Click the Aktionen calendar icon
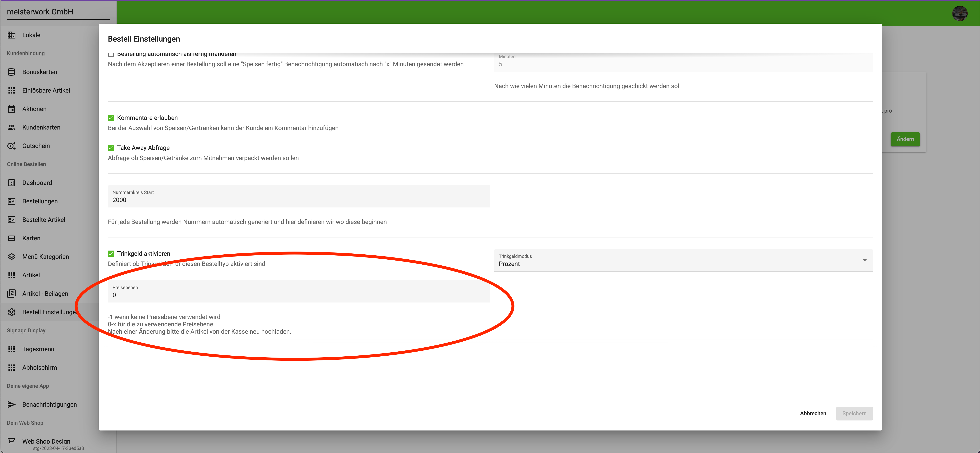Viewport: 980px width, 453px height. coord(11,109)
